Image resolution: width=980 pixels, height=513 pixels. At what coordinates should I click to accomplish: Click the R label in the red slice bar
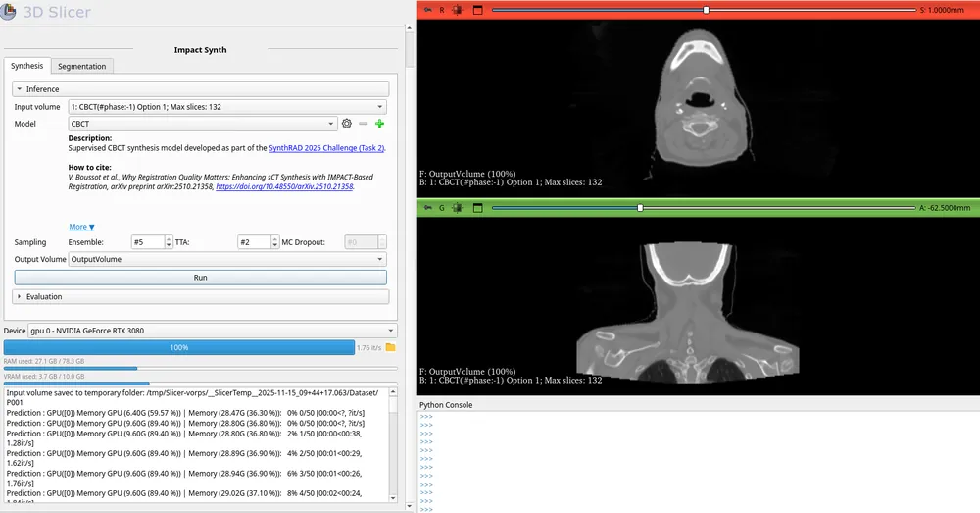tap(442, 10)
